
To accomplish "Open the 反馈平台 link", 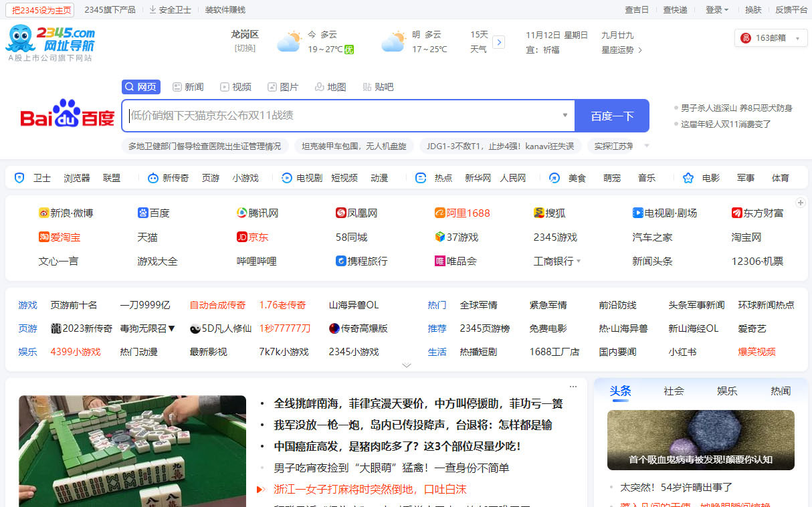I will coord(791,9).
